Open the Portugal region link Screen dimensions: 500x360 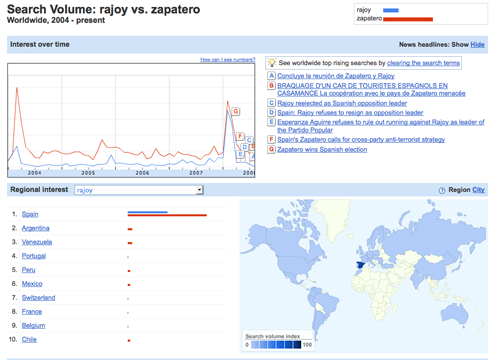[x=34, y=256]
